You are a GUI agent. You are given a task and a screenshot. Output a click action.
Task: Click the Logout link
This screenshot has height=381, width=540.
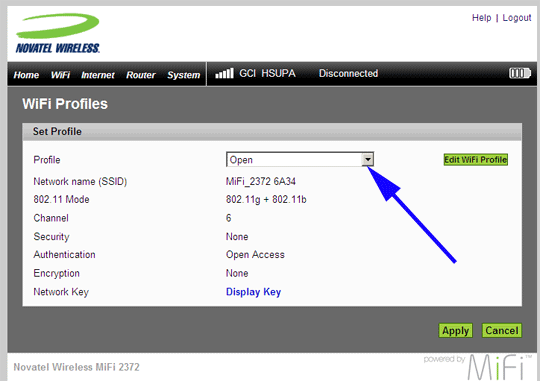pos(517,18)
